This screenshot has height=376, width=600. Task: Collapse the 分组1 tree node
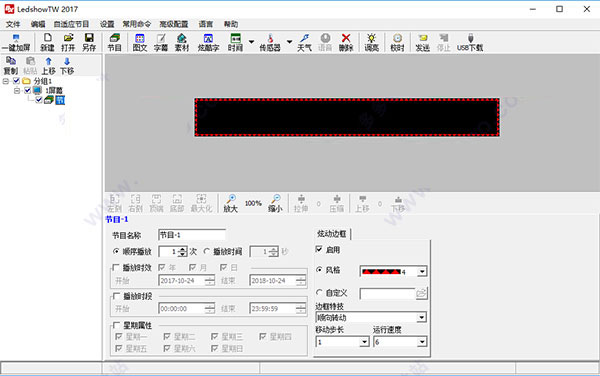pyautogui.click(x=6, y=81)
